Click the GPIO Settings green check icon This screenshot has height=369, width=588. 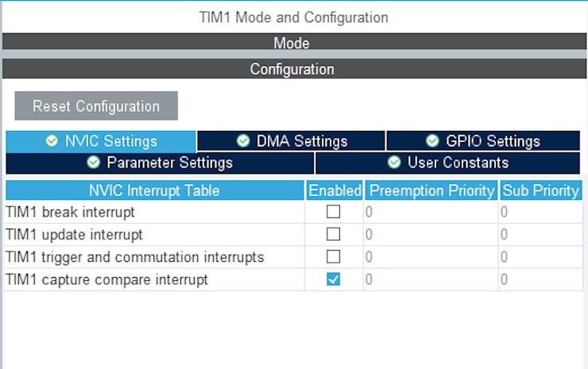pos(432,141)
